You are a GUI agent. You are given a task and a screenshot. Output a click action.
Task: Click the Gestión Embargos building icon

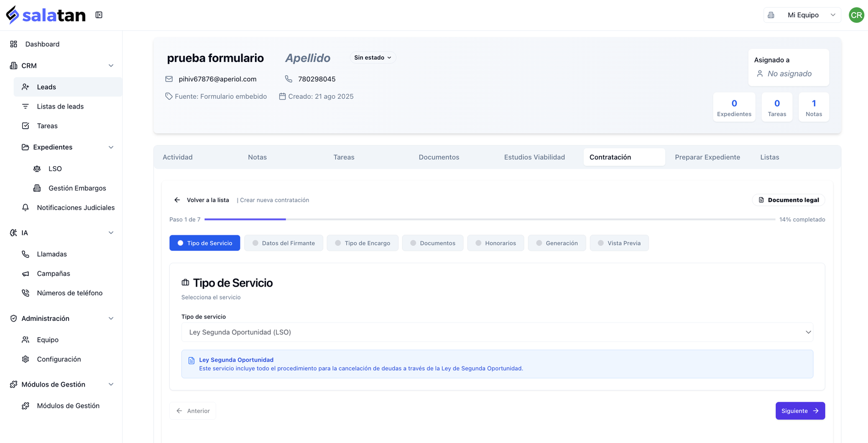pyautogui.click(x=37, y=188)
